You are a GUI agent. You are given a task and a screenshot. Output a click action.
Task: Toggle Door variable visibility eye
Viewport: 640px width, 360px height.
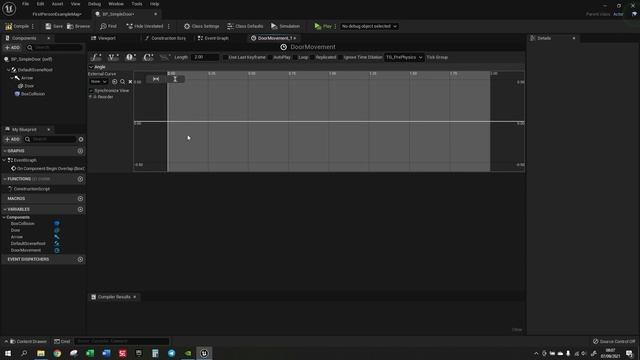pyautogui.click(x=57, y=230)
